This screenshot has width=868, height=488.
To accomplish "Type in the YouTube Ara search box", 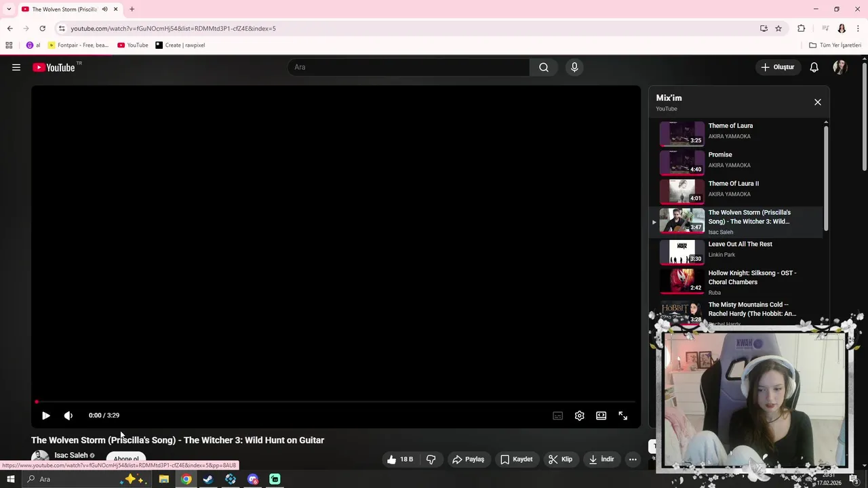I will coord(408,67).
